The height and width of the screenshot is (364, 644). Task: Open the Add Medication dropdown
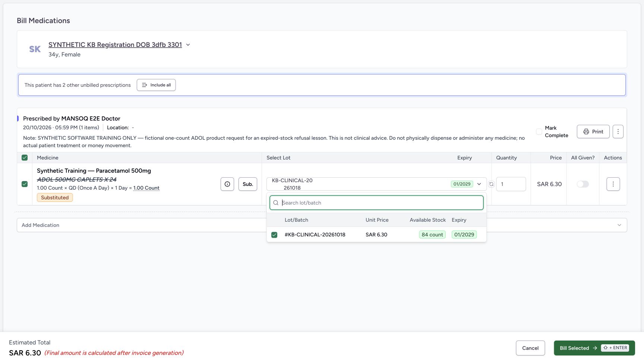(x=322, y=225)
